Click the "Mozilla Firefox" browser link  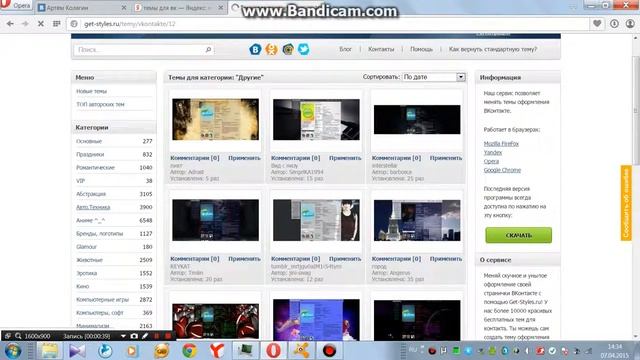[501, 144]
